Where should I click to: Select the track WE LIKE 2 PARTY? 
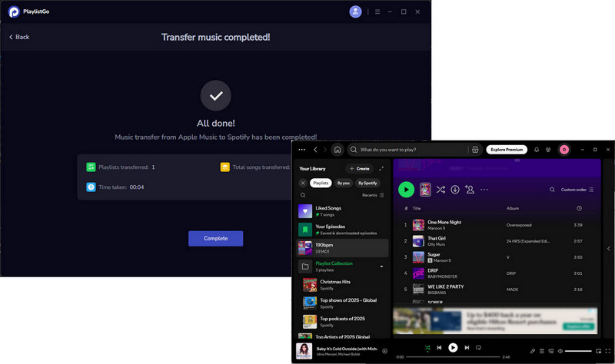pyautogui.click(x=498, y=290)
